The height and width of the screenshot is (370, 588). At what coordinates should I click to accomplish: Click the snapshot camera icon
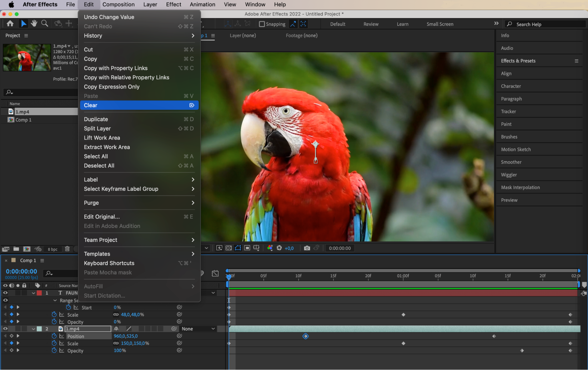(x=307, y=248)
